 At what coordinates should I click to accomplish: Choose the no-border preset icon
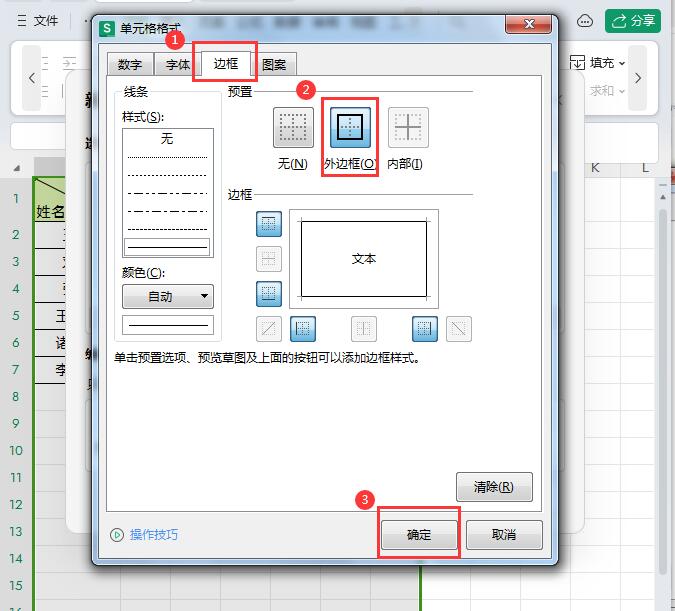[x=293, y=128]
